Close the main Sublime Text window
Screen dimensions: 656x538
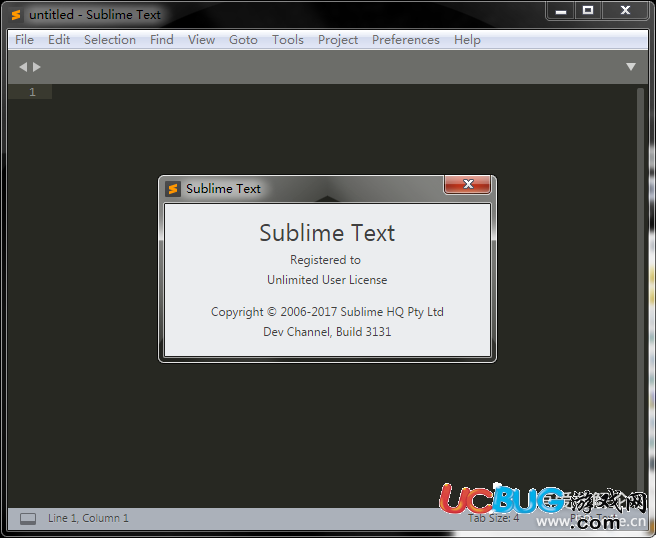(625, 10)
